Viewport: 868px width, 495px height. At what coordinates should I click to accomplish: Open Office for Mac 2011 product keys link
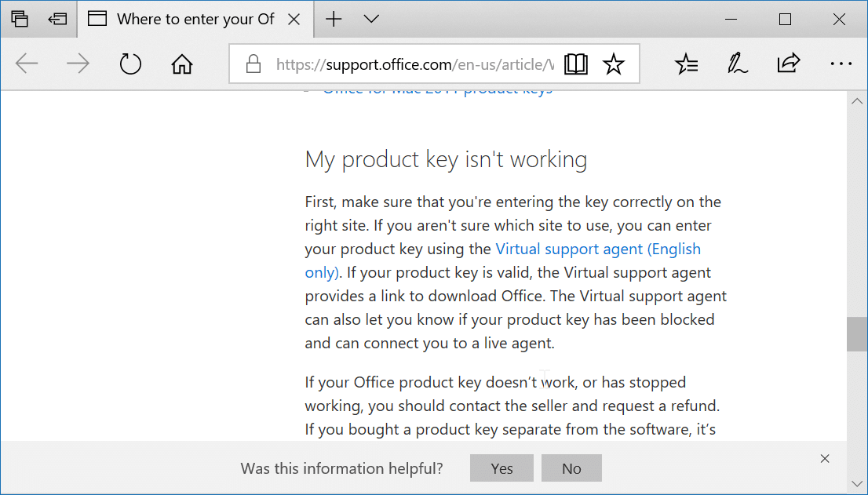pos(437,92)
